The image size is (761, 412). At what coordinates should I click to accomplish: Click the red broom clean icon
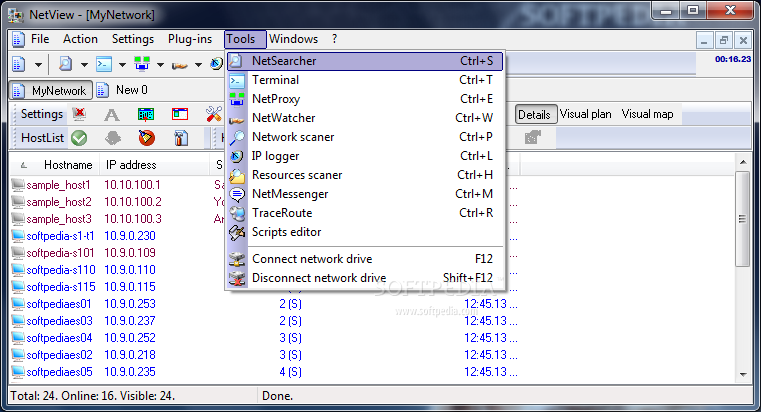pos(146,138)
